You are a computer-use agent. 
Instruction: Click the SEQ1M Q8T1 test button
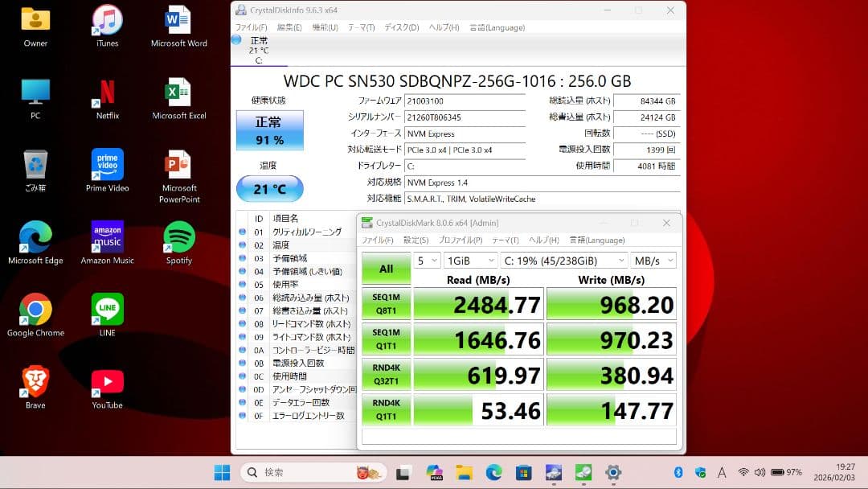[x=386, y=303]
